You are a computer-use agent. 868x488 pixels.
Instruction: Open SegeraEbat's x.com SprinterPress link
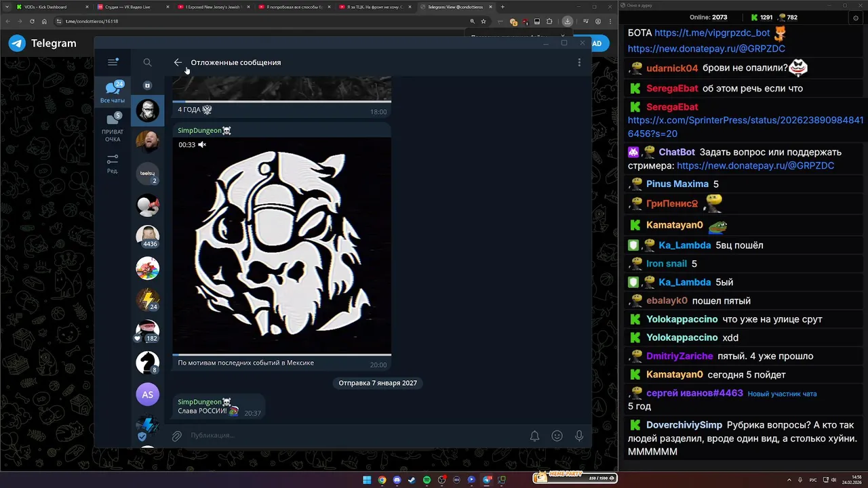point(745,127)
